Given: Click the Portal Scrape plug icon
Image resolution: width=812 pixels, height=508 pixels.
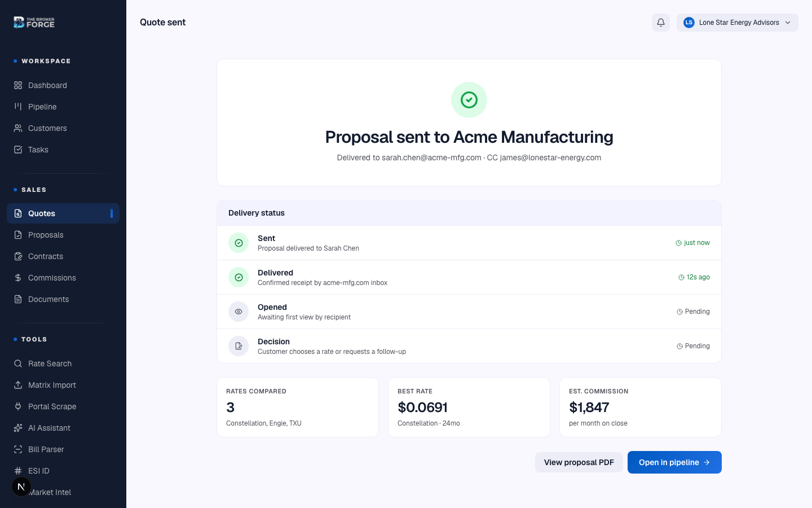Looking at the screenshot, I should coord(18,406).
